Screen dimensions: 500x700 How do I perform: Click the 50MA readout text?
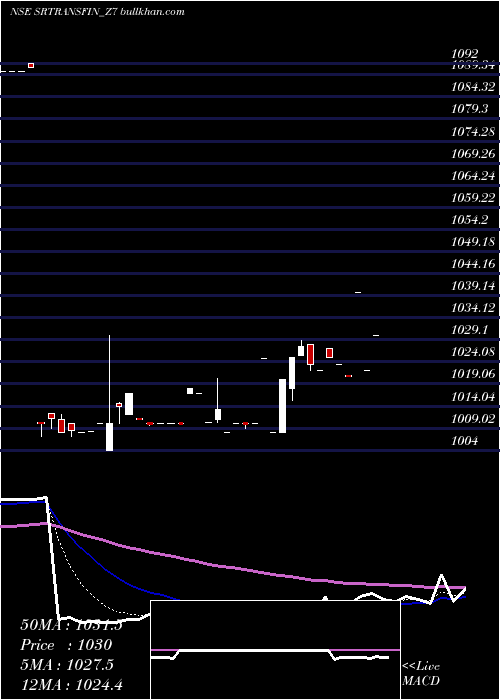click(71, 625)
